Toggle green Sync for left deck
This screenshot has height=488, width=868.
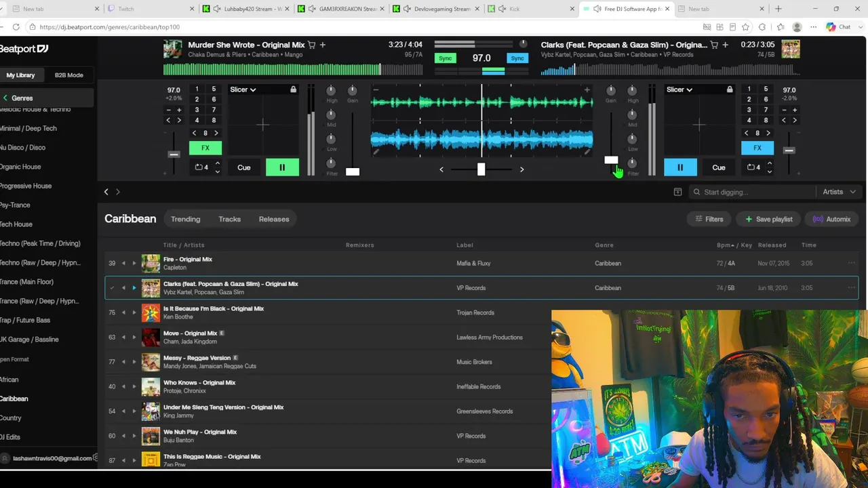(445, 58)
